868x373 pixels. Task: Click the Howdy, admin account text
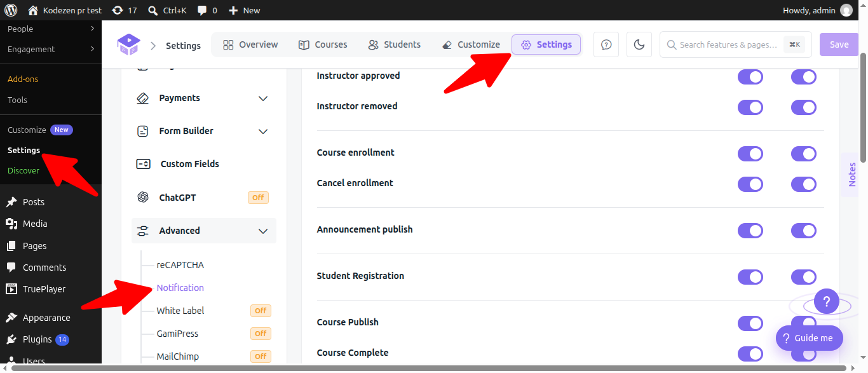tap(810, 10)
